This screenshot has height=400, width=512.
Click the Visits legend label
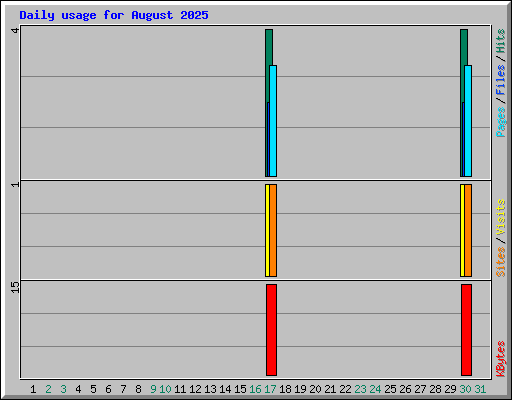click(x=501, y=218)
